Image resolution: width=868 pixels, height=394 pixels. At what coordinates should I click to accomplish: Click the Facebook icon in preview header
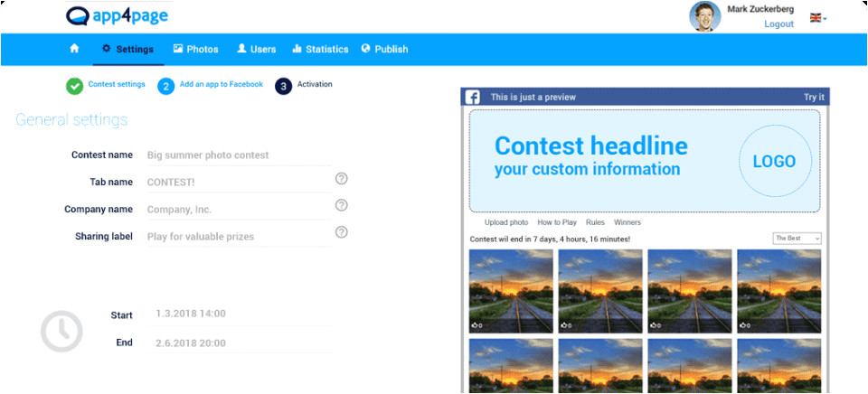pyautogui.click(x=472, y=98)
